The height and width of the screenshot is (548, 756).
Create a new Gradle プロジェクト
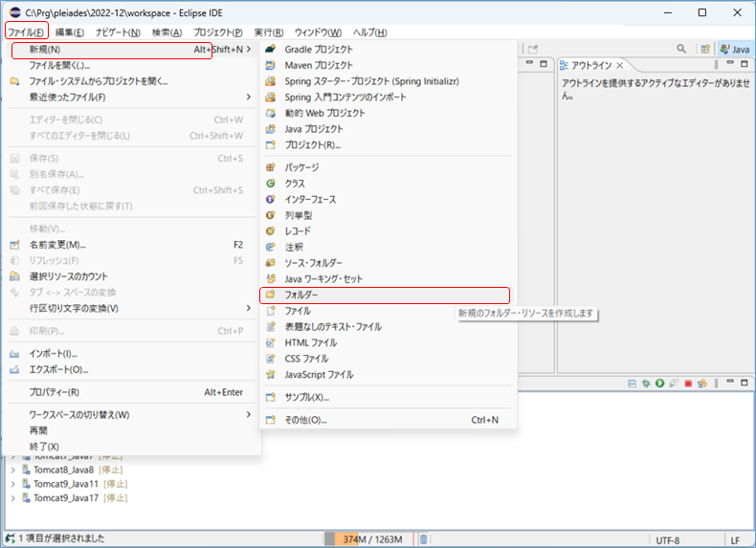(x=388, y=49)
